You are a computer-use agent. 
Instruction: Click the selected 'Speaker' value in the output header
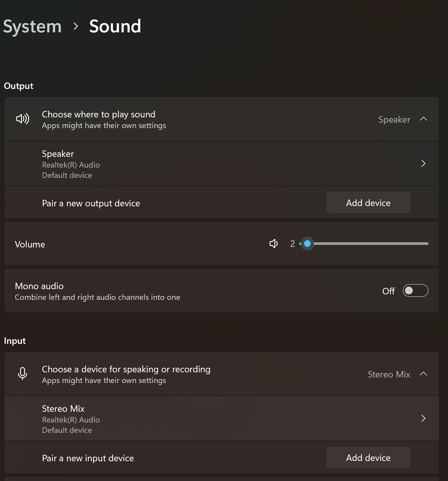click(394, 120)
